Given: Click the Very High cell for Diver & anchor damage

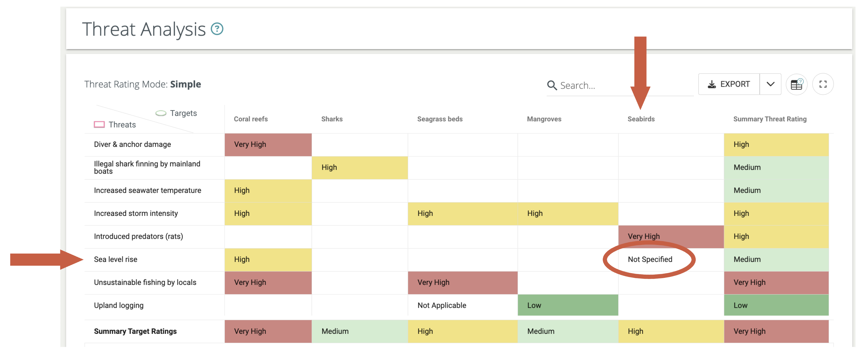Looking at the screenshot, I should coord(268,145).
